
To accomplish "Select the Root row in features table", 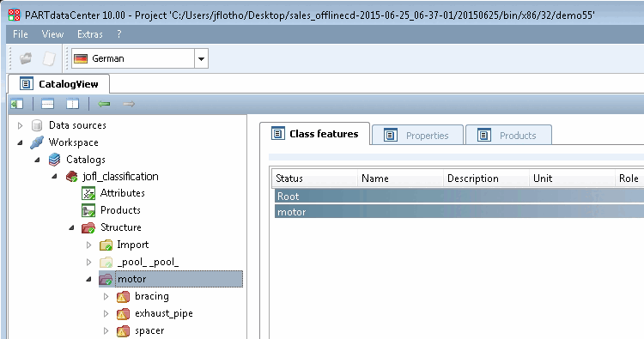I will click(x=459, y=197).
